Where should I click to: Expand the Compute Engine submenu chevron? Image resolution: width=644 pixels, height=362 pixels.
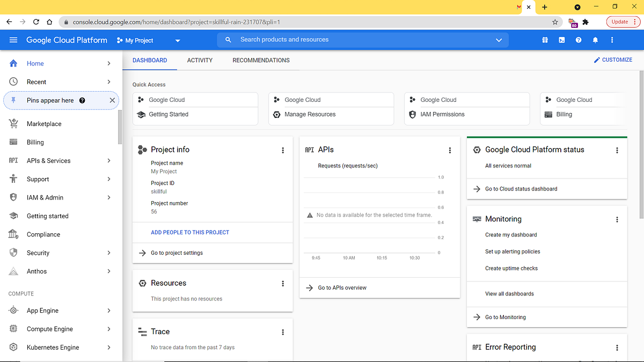pos(109,329)
